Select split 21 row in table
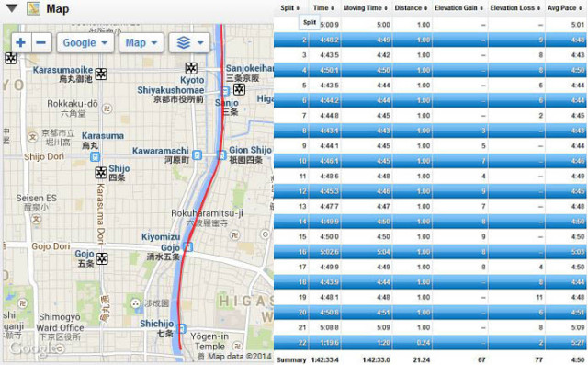This screenshot has width=588, height=365. pyautogui.click(x=430, y=327)
